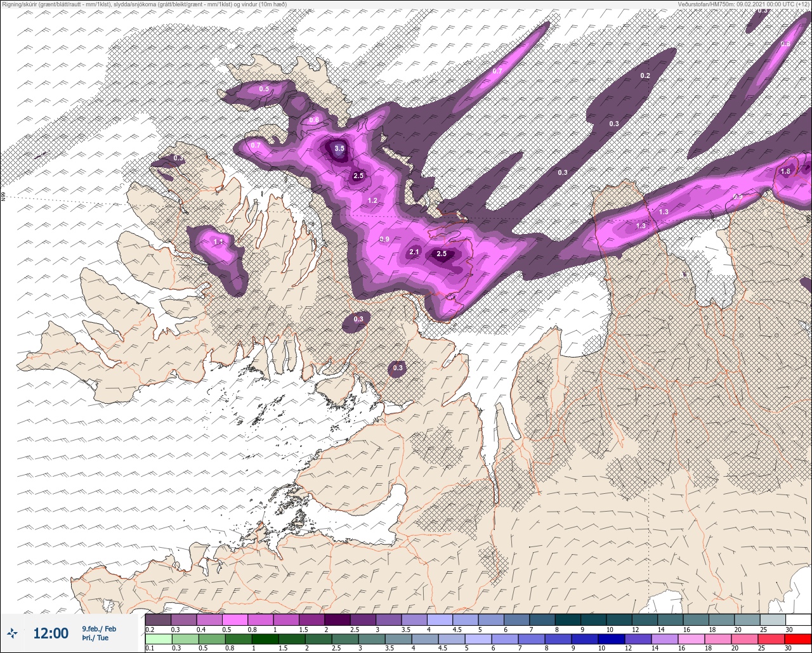Click white swatch at end of upper legend row
The image size is (812, 653).
pos(798,619)
